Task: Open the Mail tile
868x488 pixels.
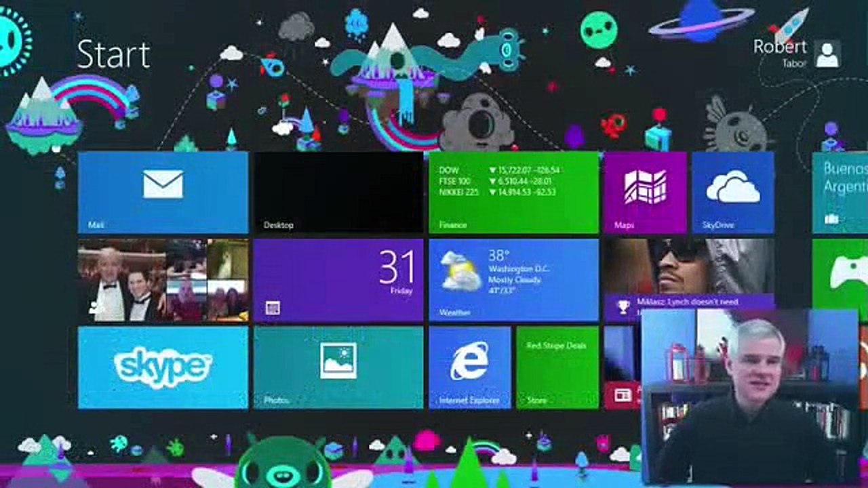Action: tap(163, 192)
